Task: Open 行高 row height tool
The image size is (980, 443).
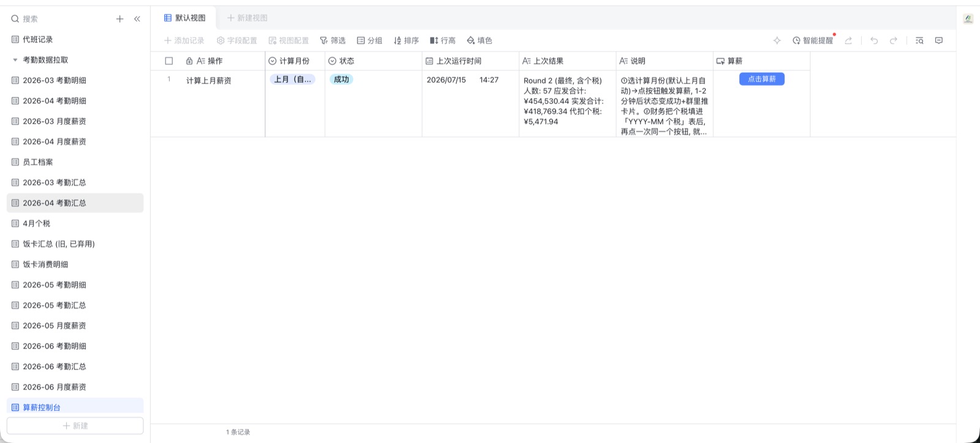Action: coord(443,40)
